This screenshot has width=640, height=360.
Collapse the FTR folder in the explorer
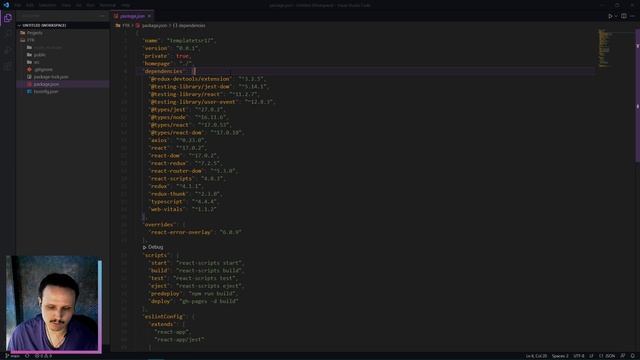tap(62, 40)
